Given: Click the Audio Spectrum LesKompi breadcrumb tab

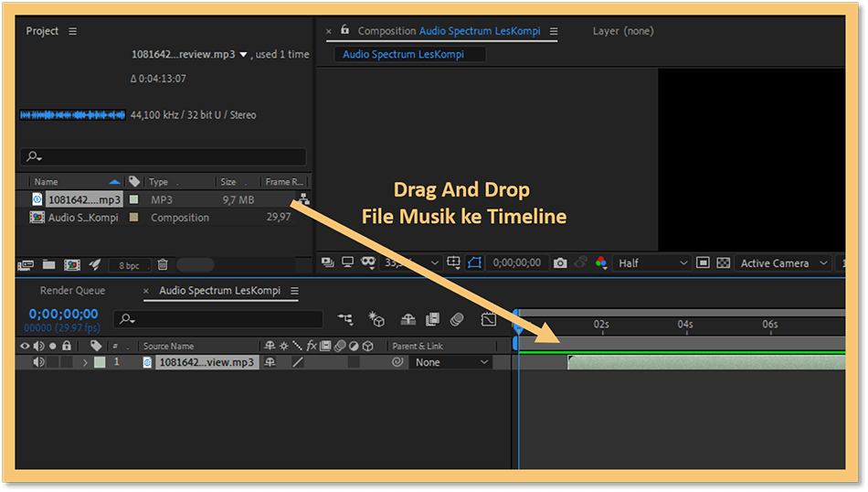Looking at the screenshot, I should (409, 54).
